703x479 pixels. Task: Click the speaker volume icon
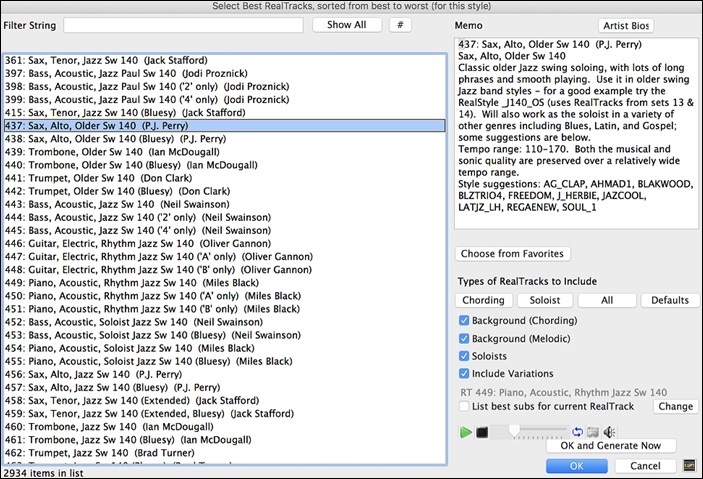[x=609, y=432]
